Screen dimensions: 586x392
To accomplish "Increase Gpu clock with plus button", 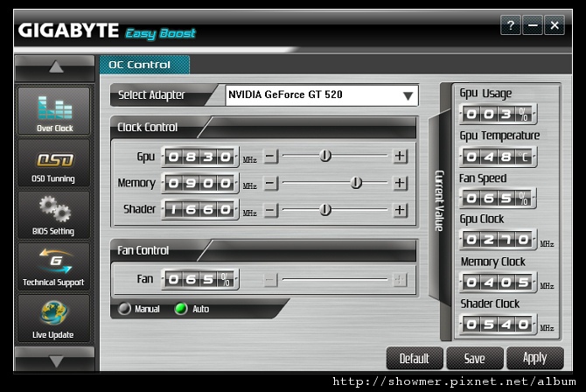I will coord(400,156).
